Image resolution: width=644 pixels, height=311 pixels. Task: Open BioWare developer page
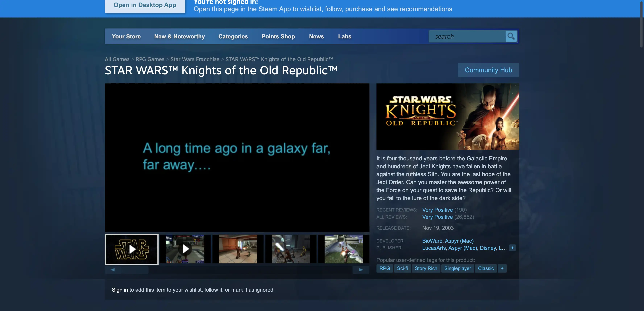[x=432, y=241]
